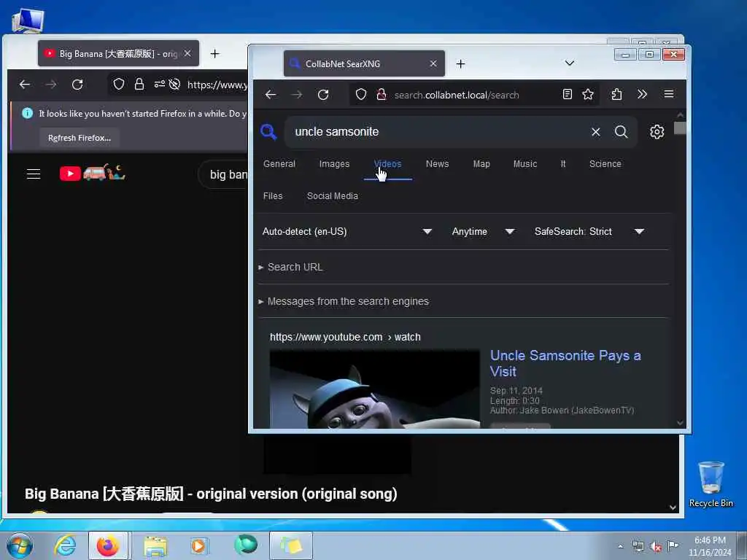This screenshot has width=747, height=560.
Task: Switch to the Images category tab
Action: click(x=334, y=164)
